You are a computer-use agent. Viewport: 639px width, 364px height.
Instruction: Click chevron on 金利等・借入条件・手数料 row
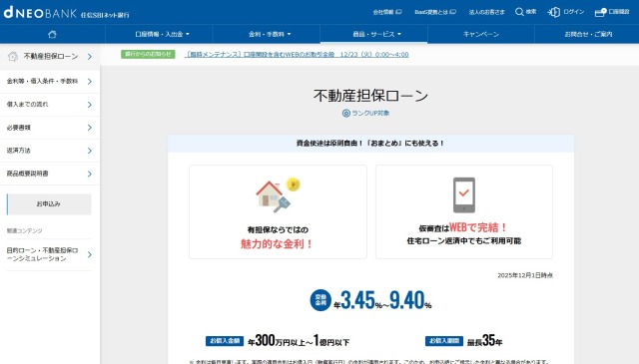coord(90,82)
